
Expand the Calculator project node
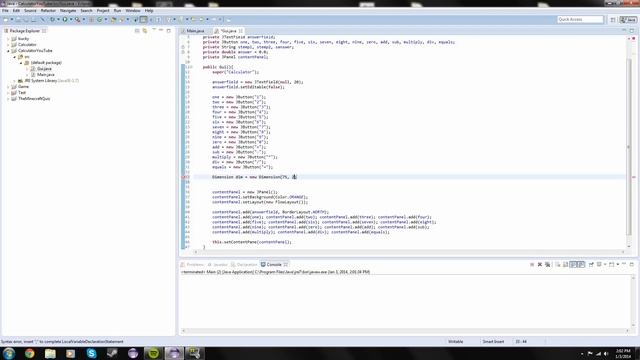coord(8,45)
